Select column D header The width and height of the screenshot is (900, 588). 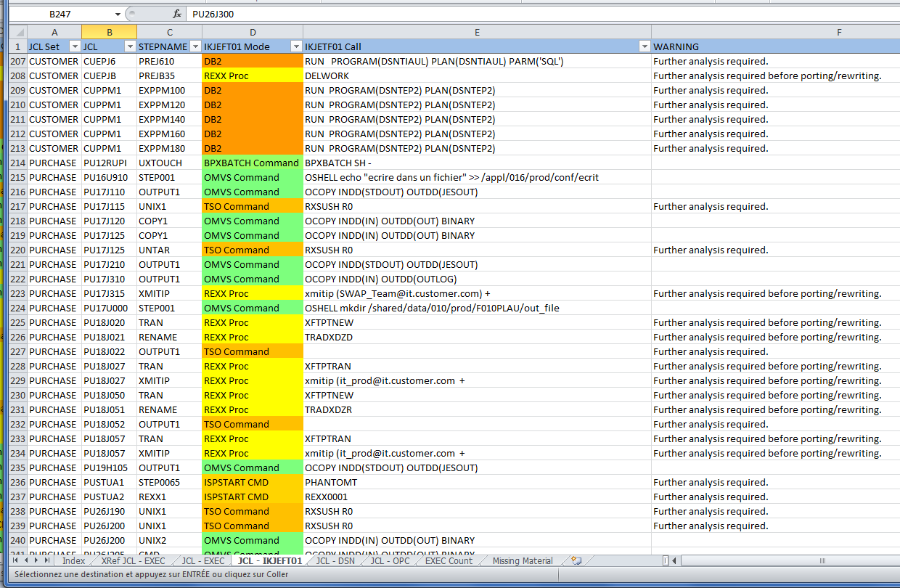(x=252, y=32)
